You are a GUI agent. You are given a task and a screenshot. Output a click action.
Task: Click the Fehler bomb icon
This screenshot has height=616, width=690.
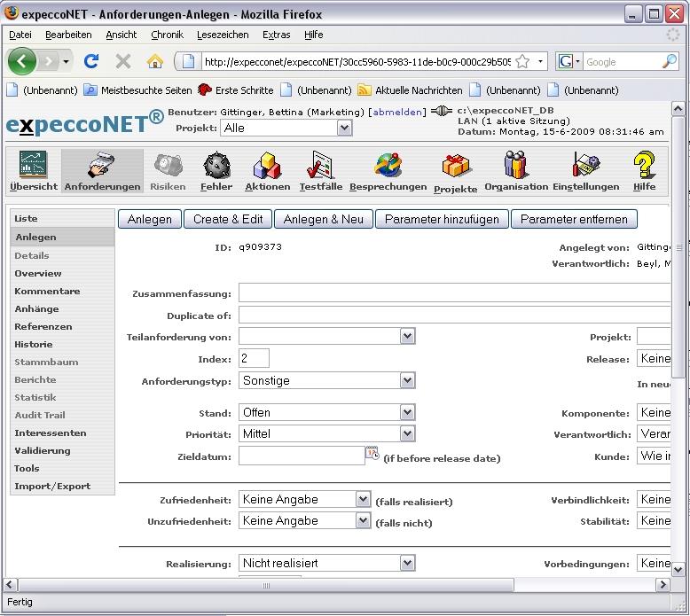[x=216, y=166]
